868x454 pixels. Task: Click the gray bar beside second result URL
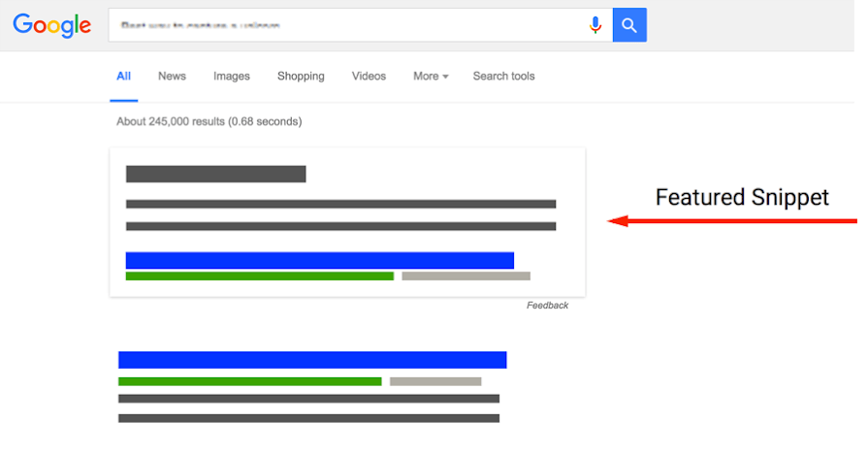pyautogui.click(x=435, y=381)
